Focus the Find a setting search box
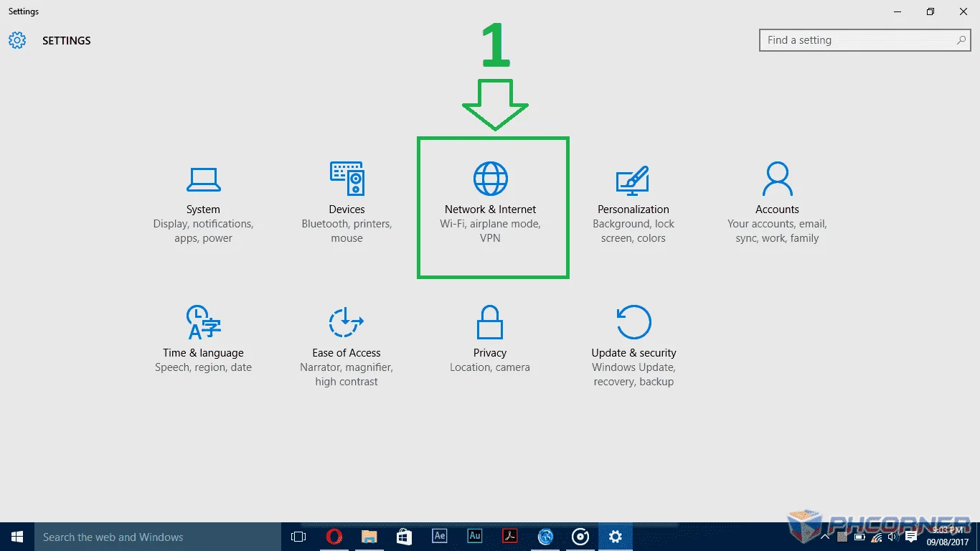Screen dimensions: 980x551 865,40
